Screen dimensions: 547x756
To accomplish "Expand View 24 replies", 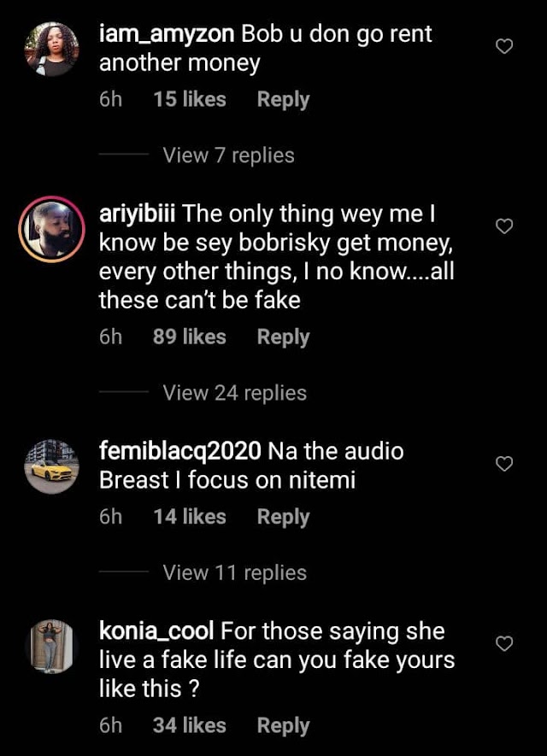I will 234,392.
